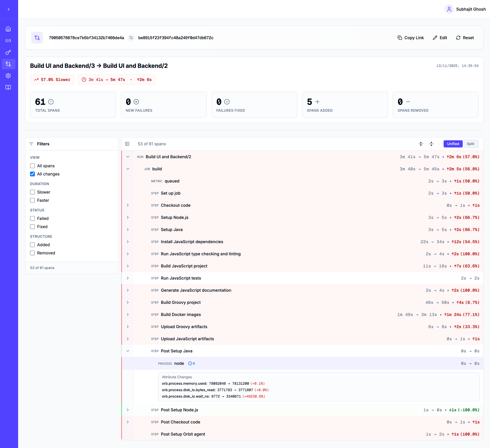This screenshot has width=490, height=448.
Task: Click the Copy Link button
Action: [x=411, y=38]
